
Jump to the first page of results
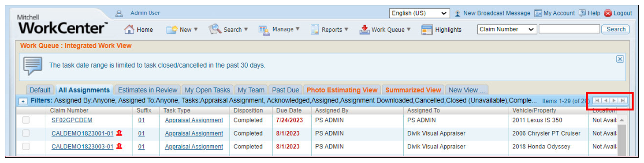click(x=597, y=100)
